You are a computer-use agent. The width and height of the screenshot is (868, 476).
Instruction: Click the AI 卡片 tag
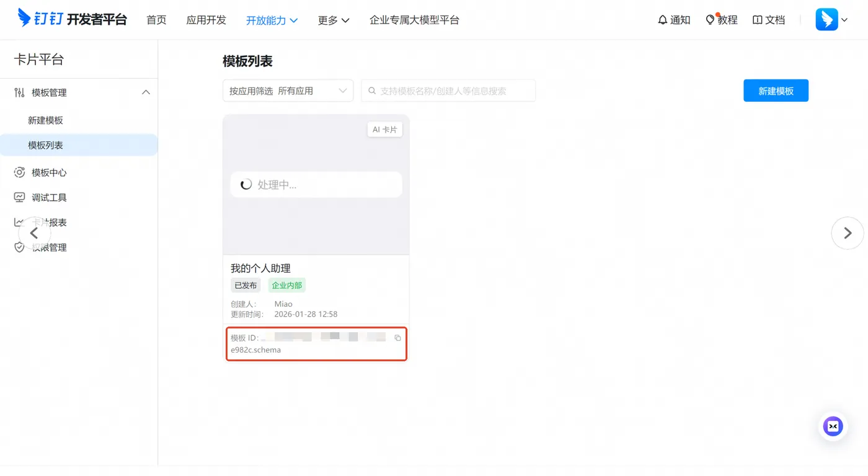(384, 130)
